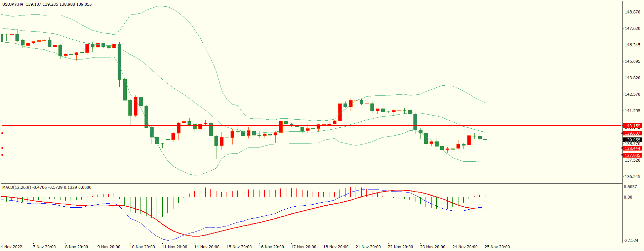Click the MACD(12,26,9) indicator label
Image resolution: width=644 pixels, height=251 pixels.
point(16,187)
